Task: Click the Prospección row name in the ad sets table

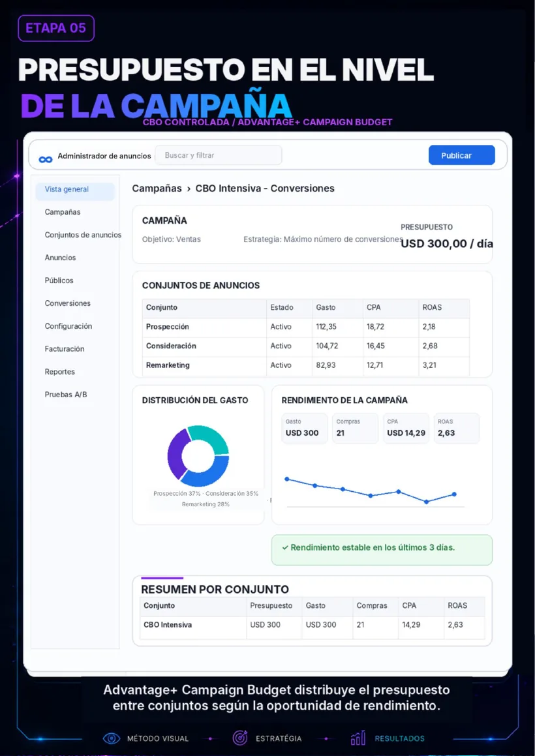Action: pos(168,327)
